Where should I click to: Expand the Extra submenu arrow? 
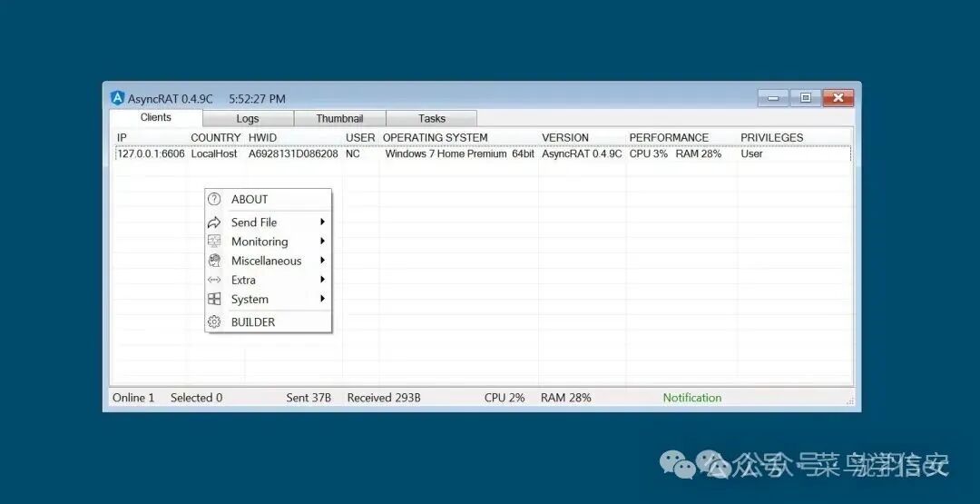pyautogui.click(x=322, y=280)
